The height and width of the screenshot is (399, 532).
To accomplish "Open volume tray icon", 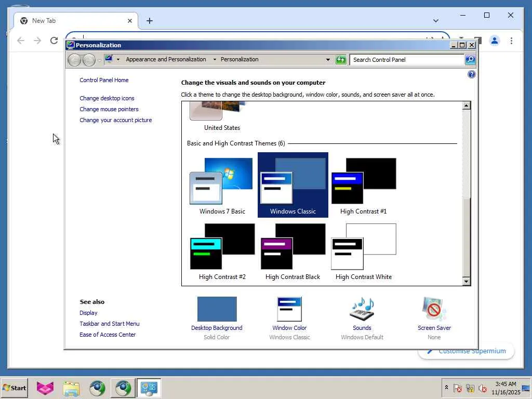I will [482, 388].
